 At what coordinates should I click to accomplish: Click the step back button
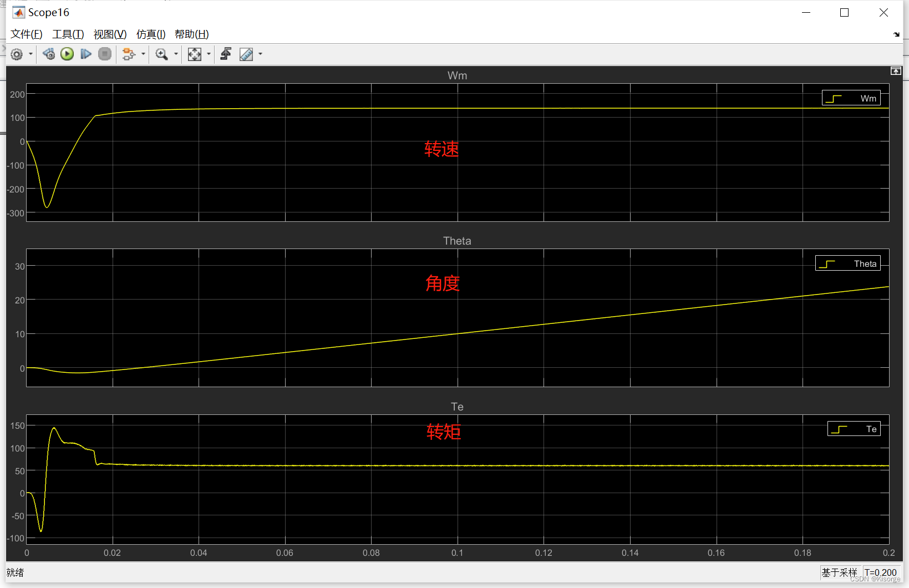49,54
